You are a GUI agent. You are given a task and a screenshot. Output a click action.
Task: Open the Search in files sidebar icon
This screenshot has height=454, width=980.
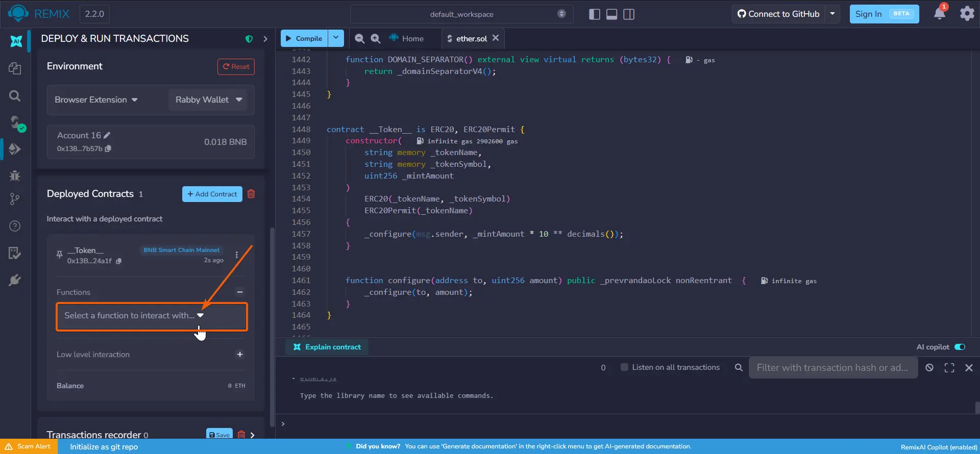tap(15, 95)
